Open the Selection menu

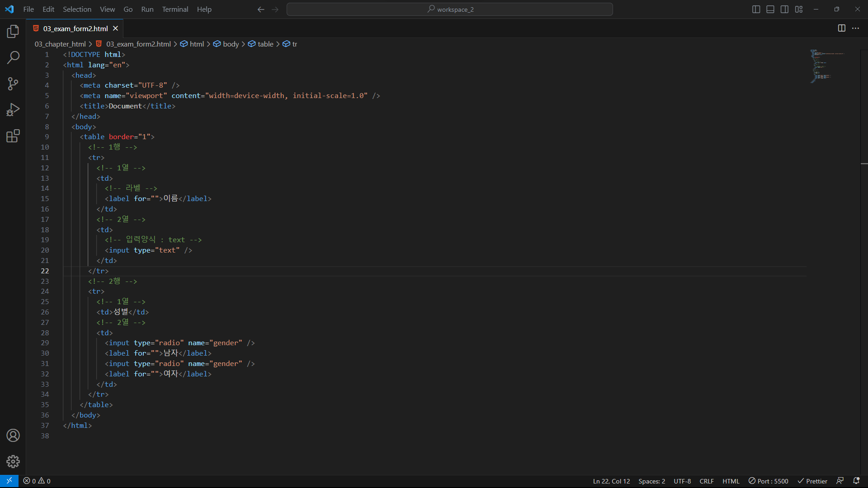(77, 9)
